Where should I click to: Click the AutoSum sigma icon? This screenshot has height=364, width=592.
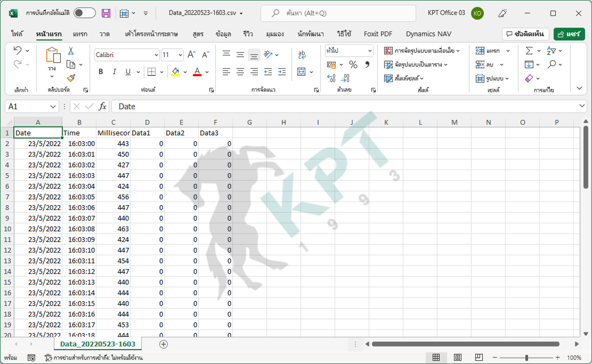point(529,51)
